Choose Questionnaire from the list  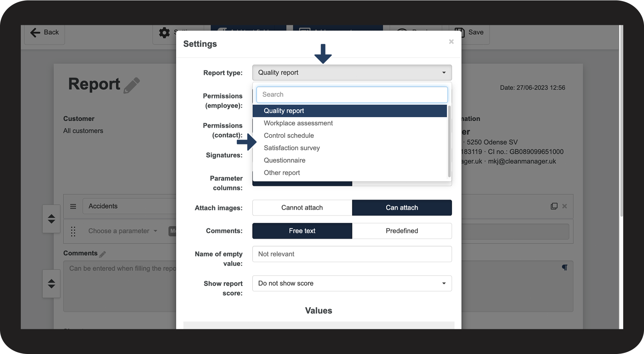pyautogui.click(x=350, y=160)
